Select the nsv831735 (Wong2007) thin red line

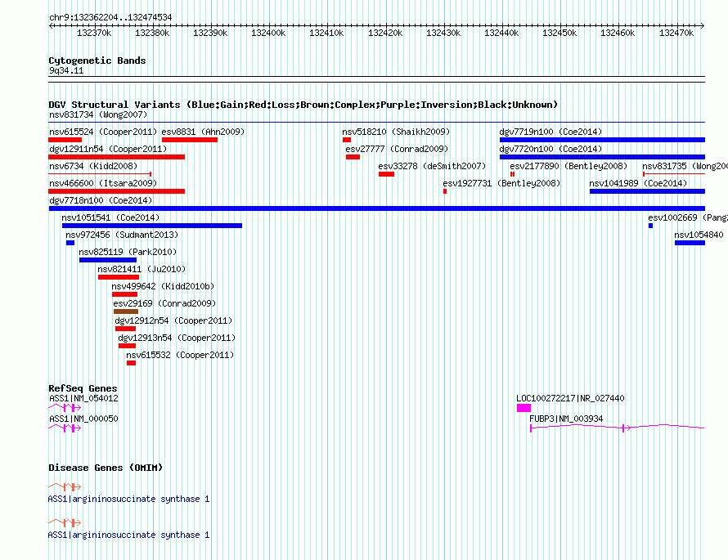(x=674, y=174)
